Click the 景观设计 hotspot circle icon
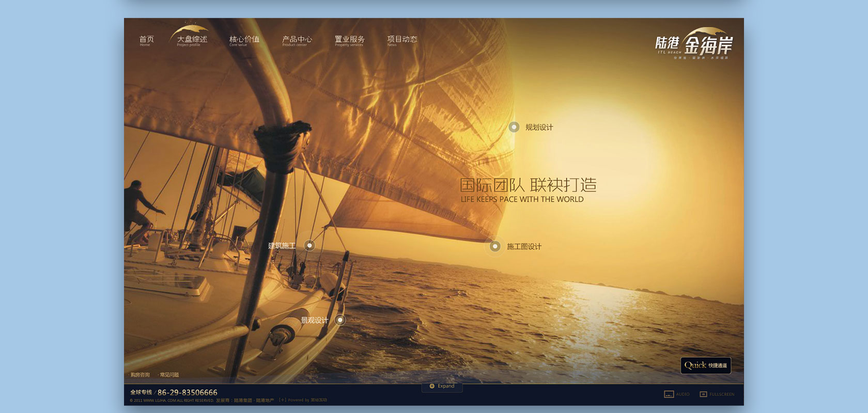 340,320
